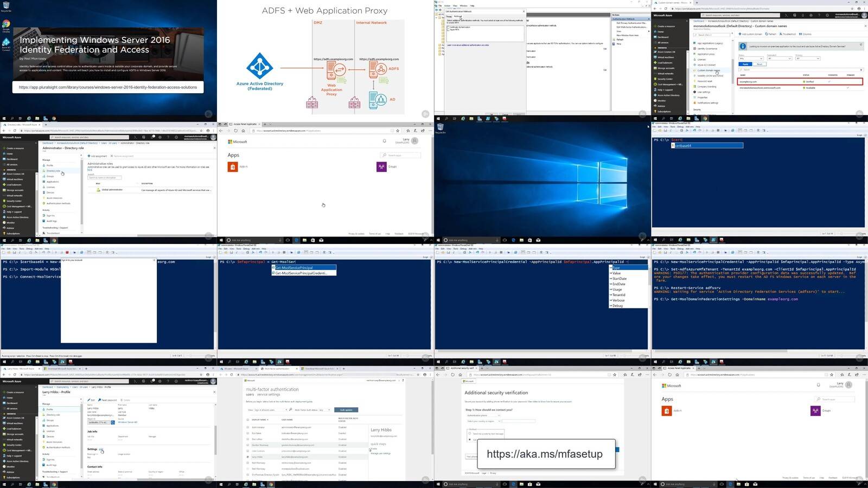
Task: Choose TenantId in PowerShell parameter autocomplete list
Action: pos(629,295)
